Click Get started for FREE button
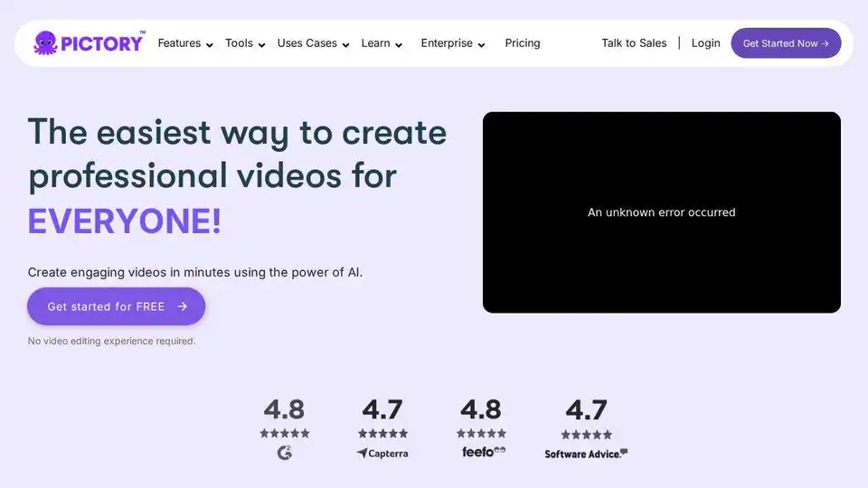Viewport: 868px width, 488px height. 117,306
